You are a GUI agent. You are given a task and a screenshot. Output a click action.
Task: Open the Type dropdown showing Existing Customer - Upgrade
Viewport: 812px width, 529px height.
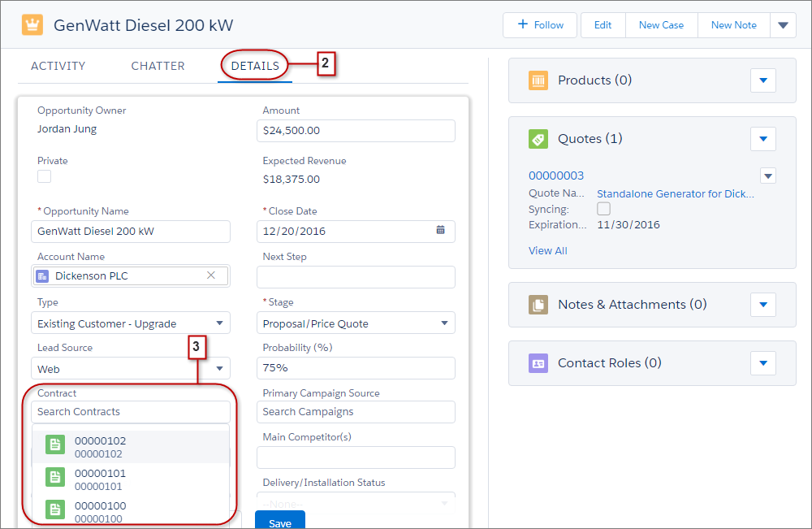131,323
